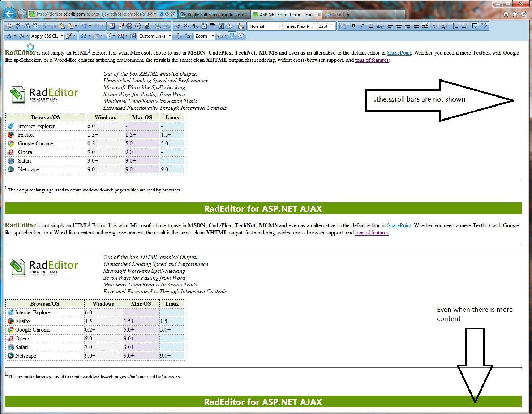Image resolution: width=532 pixels, height=414 pixels.
Task: Click the Insert Date icon
Action: [221, 26]
